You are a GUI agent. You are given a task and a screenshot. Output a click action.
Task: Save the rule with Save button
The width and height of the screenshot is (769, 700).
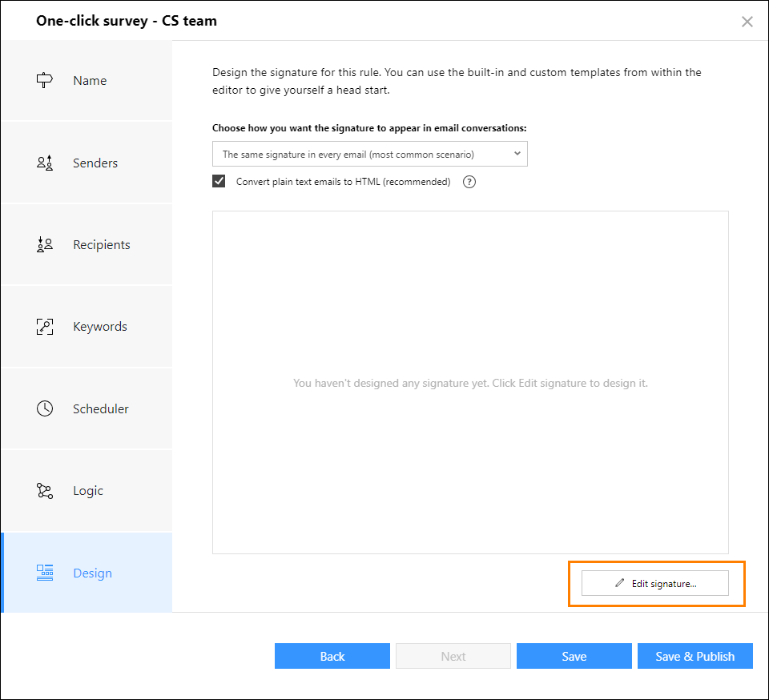pos(574,656)
